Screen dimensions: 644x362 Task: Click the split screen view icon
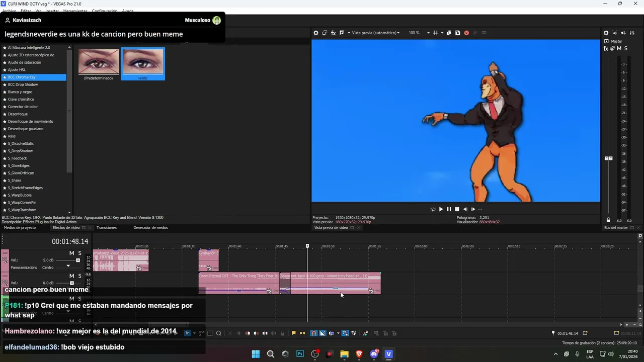[x=342, y=33]
